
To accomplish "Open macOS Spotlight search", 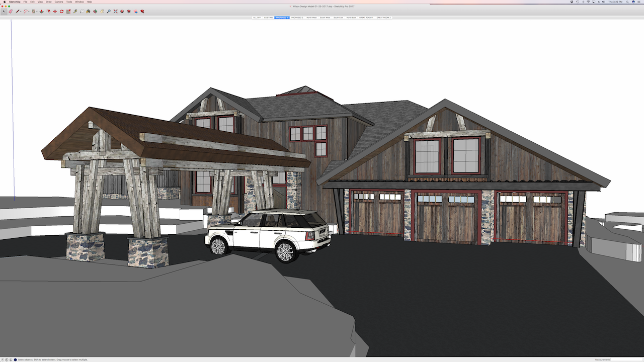I will 627,2.
